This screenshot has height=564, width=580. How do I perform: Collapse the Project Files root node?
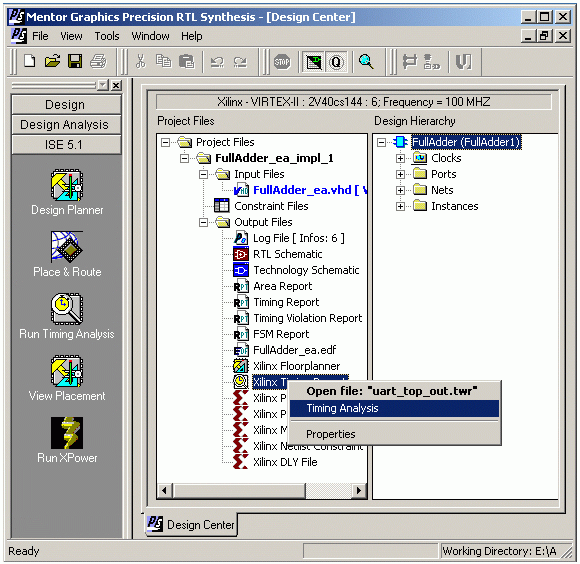[165, 142]
